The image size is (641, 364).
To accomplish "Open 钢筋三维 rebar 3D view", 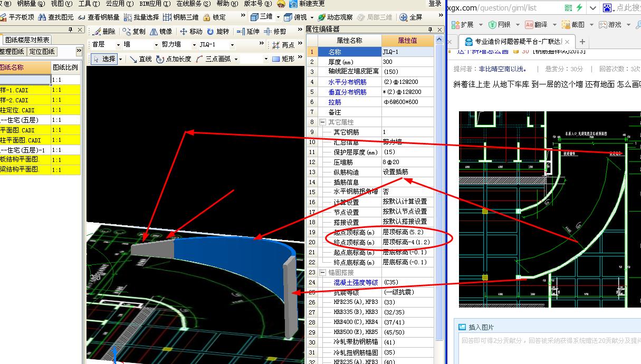I will (182, 17).
